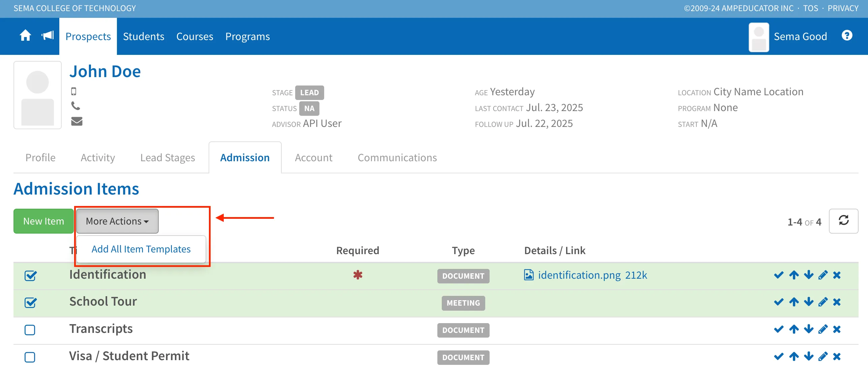Screen dimensions: 868x379
Task: Toggle the More Actions dropdown
Action: pos(117,221)
